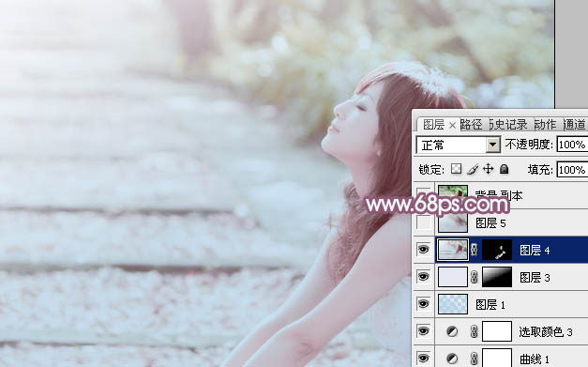Click the 选取颜色 3 mask link icon
588x367 pixels.
475,331
